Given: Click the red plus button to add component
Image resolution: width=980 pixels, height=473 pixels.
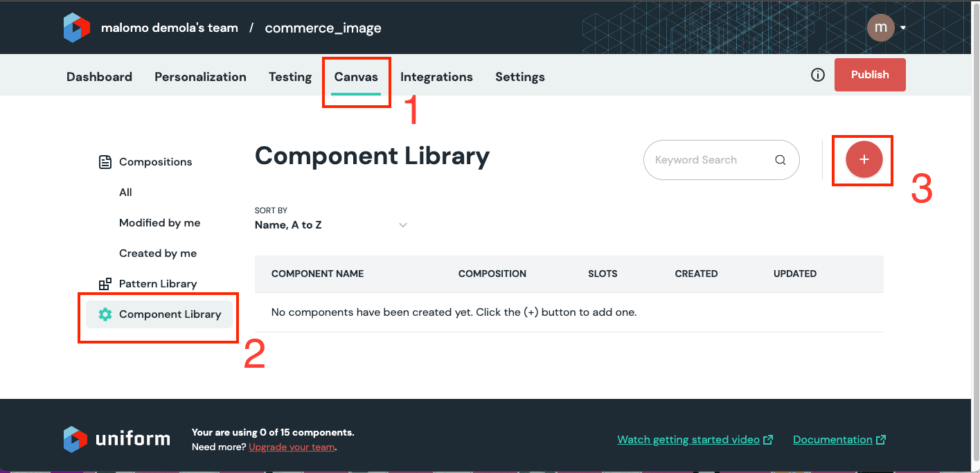Looking at the screenshot, I should pos(864,159).
